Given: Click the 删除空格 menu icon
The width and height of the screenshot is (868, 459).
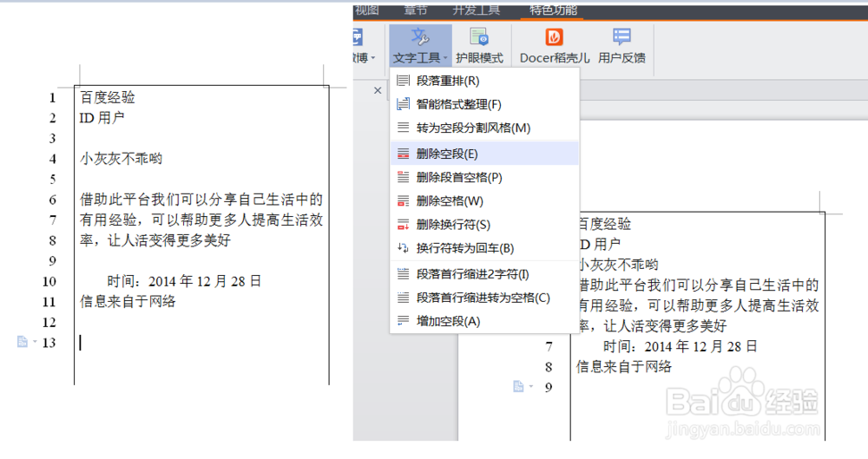Looking at the screenshot, I should point(404,201).
